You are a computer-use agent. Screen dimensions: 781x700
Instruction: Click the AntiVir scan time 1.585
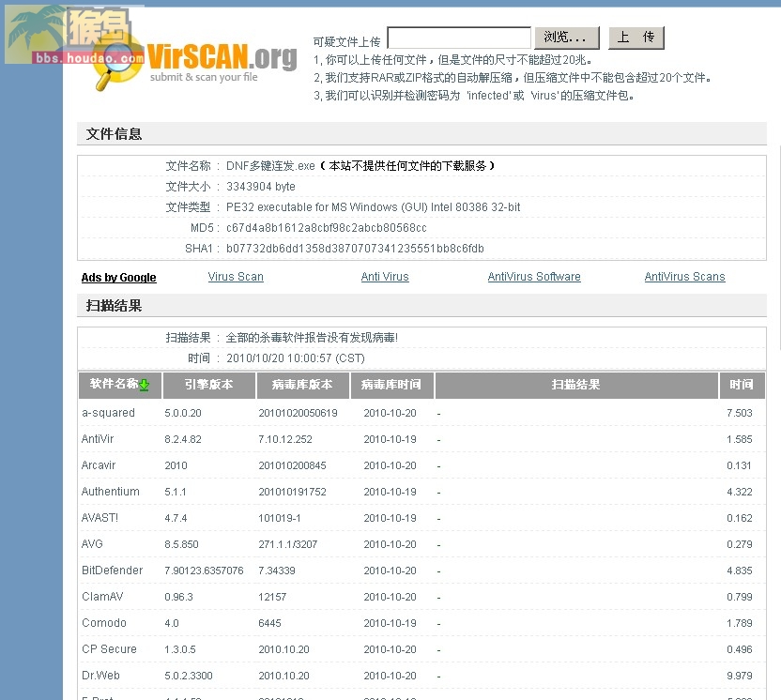740,440
